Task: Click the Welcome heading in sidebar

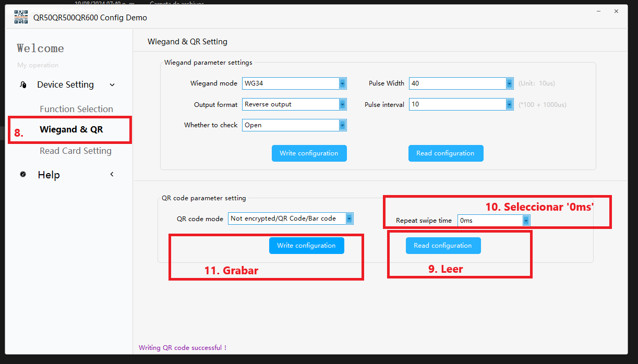Action: click(40, 48)
